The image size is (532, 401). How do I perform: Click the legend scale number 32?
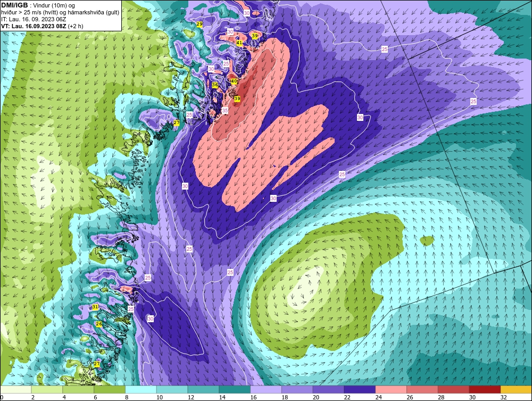pos(503,397)
